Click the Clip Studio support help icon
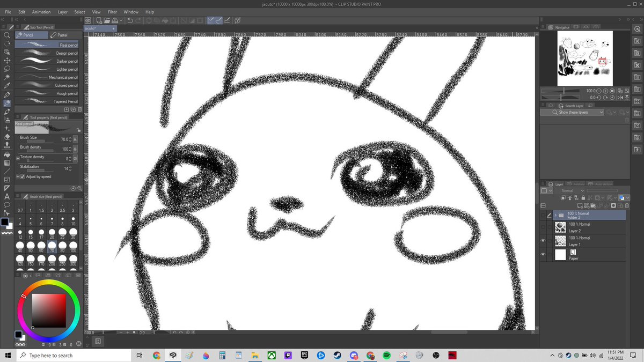 pos(237,20)
